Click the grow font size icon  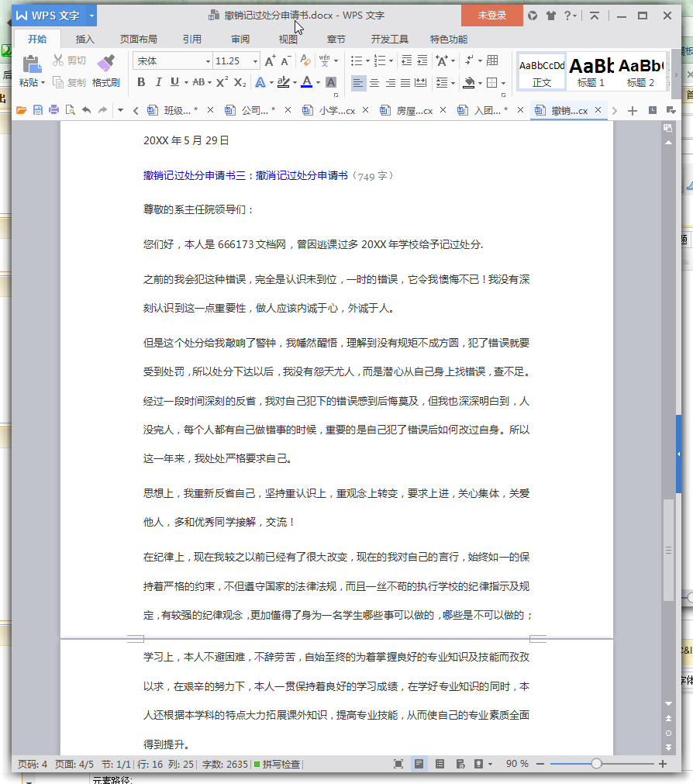[269, 61]
